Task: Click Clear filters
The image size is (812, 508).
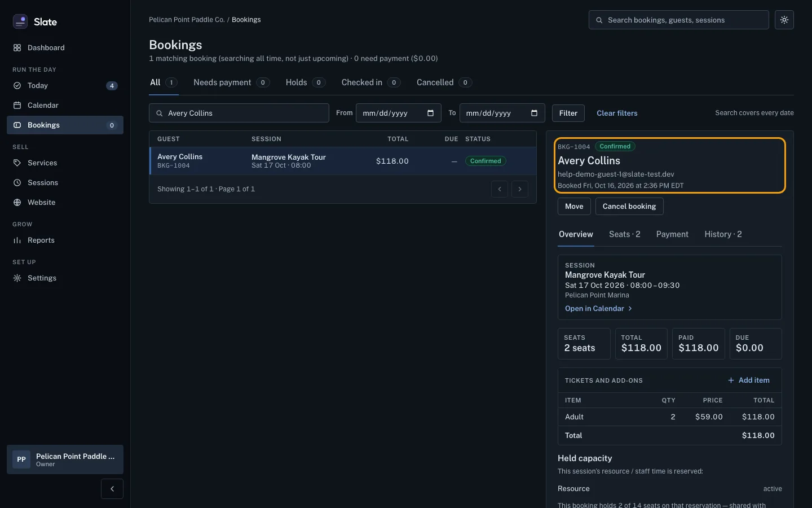Action: coord(617,113)
